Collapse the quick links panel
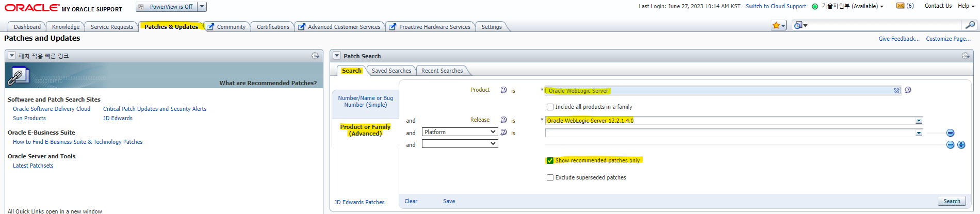This screenshot has width=980, height=214. pyautogui.click(x=12, y=56)
